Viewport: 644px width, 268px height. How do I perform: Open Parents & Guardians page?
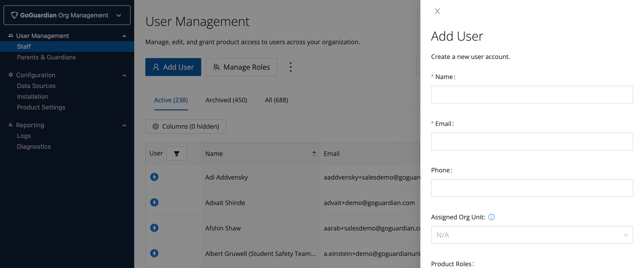point(46,57)
